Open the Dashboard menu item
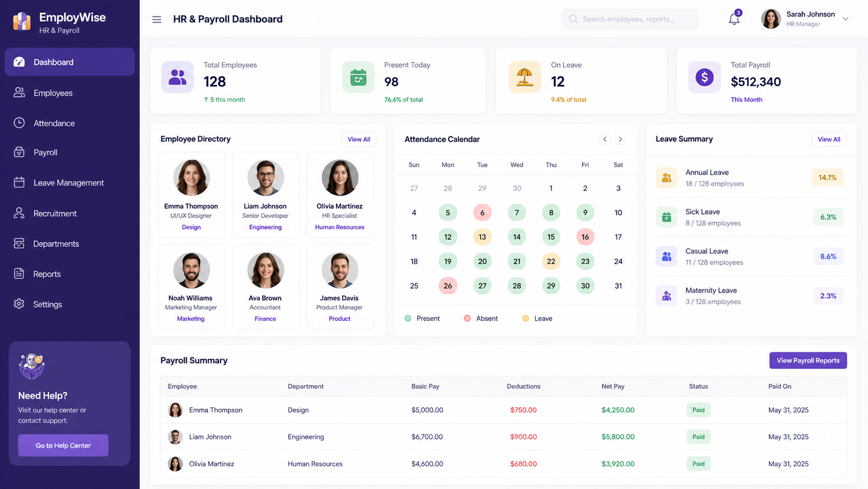Screen dimensions: 868x489 tap(70, 62)
